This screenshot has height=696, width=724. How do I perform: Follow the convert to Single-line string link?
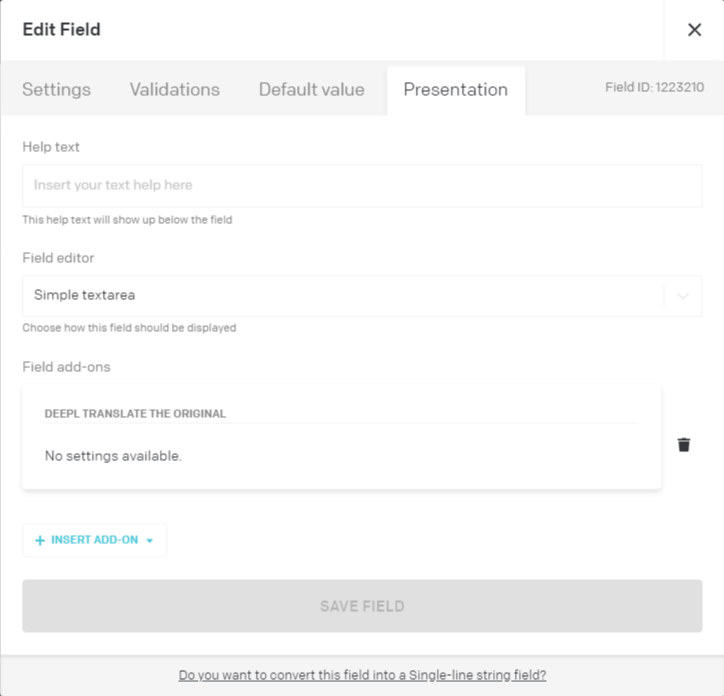(362, 675)
